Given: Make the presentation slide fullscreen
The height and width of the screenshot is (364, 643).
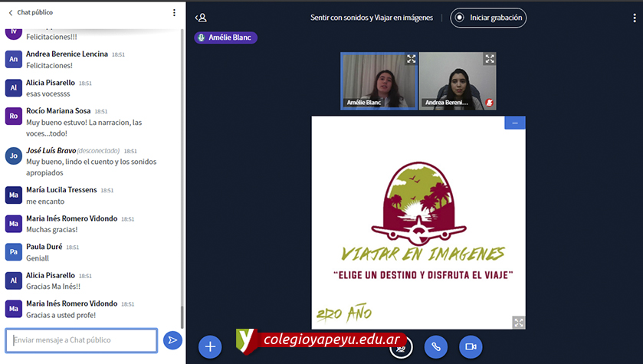Looking at the screenshot, I should point(518,323).
